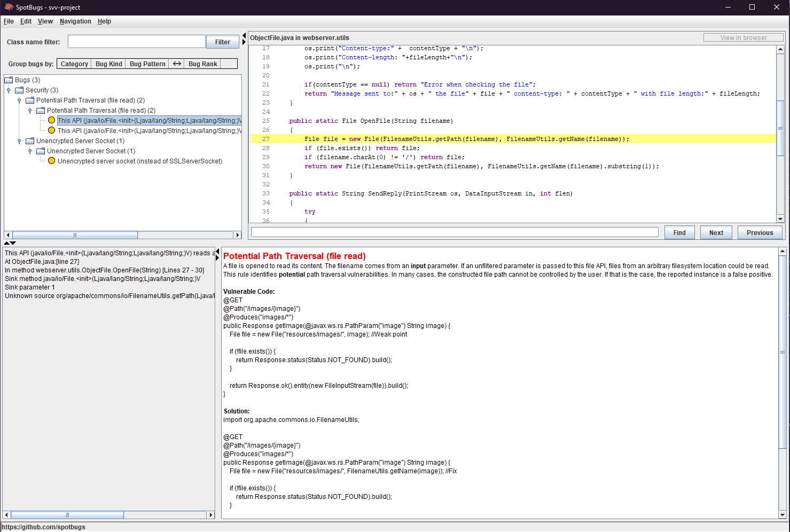Group bugs by Bug Rank
Image resolution: width=790 pixels, height=532 pixels.
(202, 64)
